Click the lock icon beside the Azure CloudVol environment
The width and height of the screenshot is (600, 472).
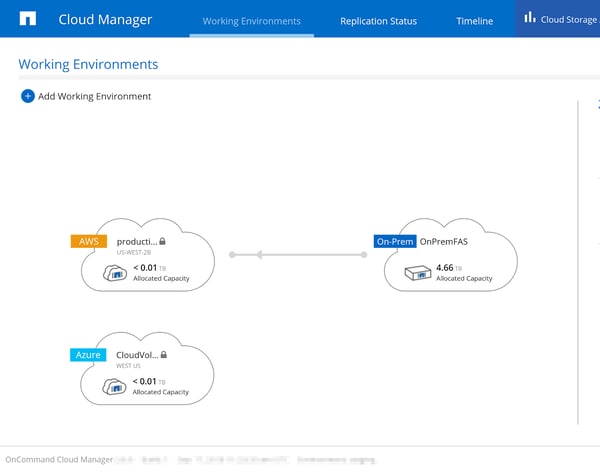pos(163,354)
